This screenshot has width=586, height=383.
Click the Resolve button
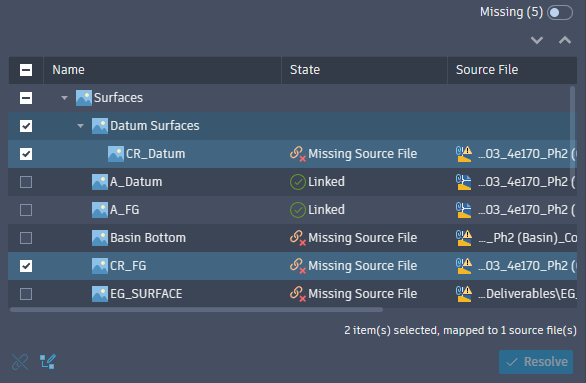[x=536, y=362]
